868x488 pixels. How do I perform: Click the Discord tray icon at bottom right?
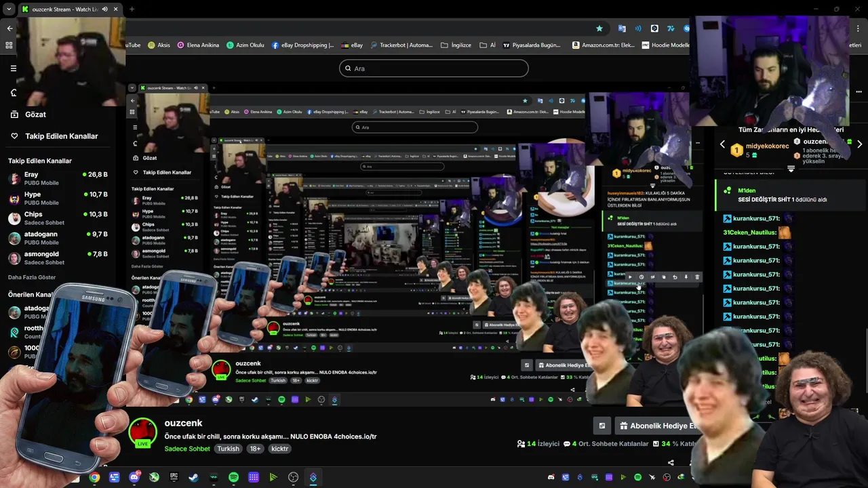point(551,477)
